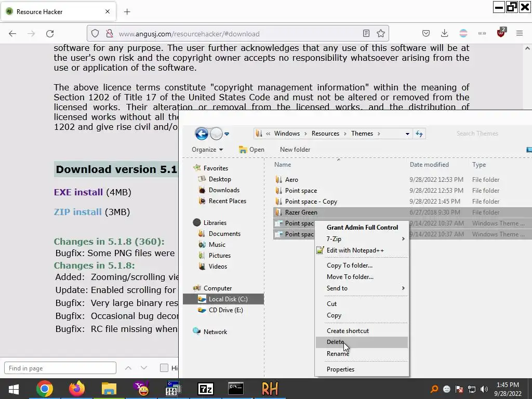Viewport: 532px width, 399px height.
Task: Open the Firefox downloads panel
Action: click(445, 33)
